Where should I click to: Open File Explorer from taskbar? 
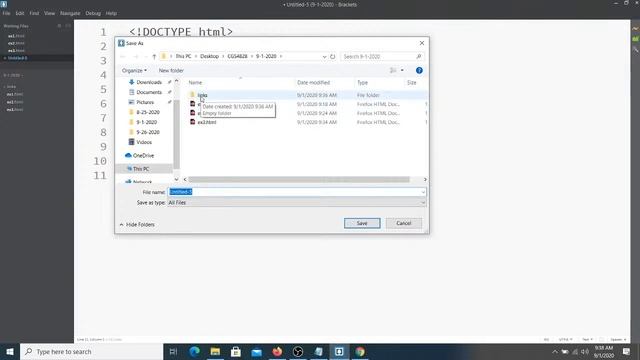coord(215,351)
